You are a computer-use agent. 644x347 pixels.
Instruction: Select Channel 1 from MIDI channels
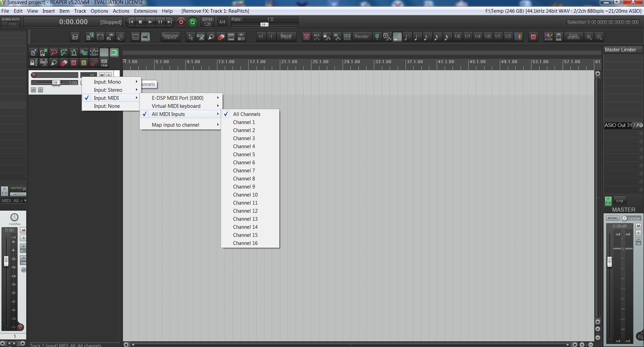click(x=250, y=122)
